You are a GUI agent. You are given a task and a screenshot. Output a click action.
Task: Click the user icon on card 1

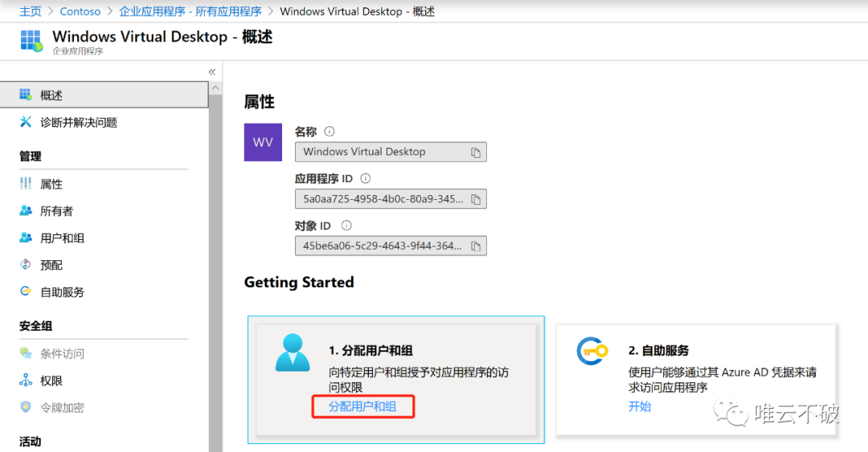(x=293, y=352)
